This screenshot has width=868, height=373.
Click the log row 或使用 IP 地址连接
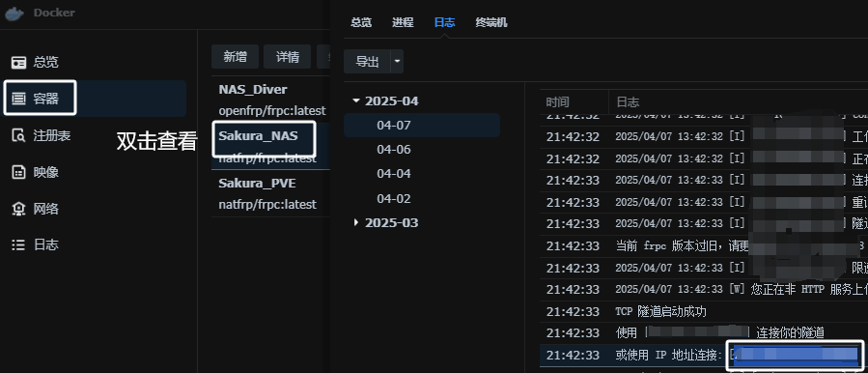tap(704, 356)
